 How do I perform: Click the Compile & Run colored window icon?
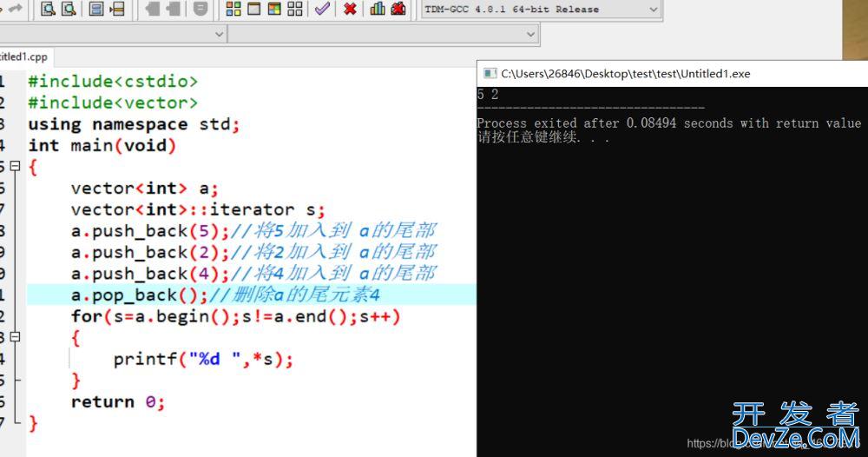[274, 9]
